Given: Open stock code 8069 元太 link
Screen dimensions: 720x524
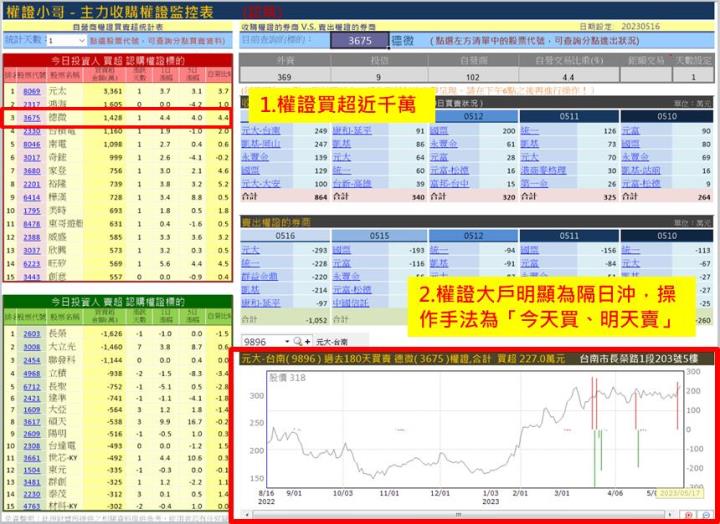Looking at the screenshot, I should click(x=32, y=91).
